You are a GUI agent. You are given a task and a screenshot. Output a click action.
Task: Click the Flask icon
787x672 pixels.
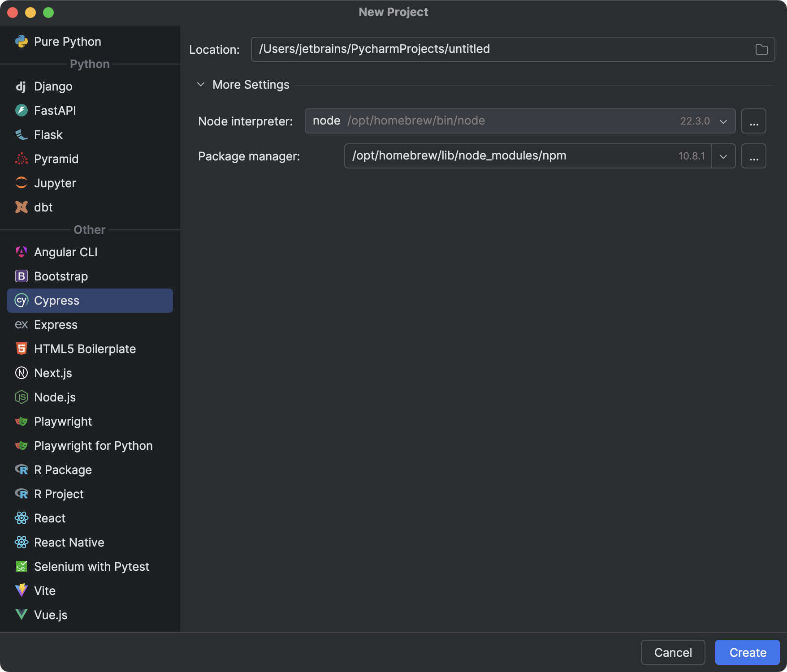coord(21,134)
